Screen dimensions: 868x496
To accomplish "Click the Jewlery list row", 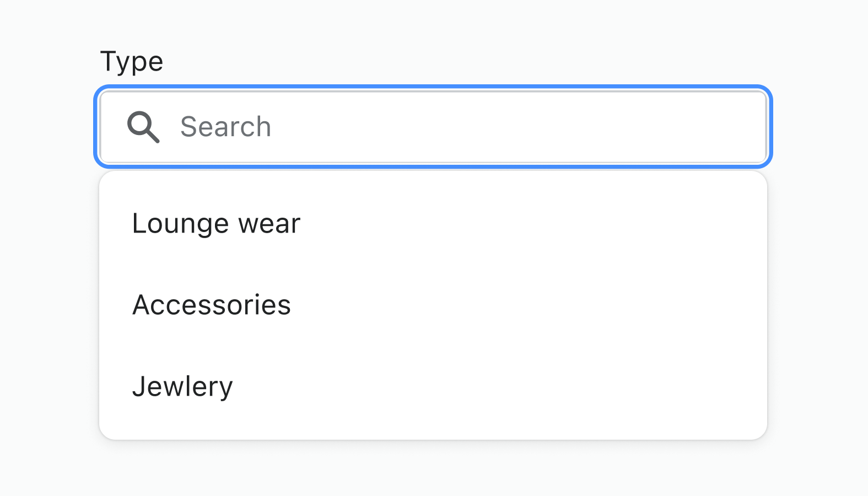I will [433, 386].
